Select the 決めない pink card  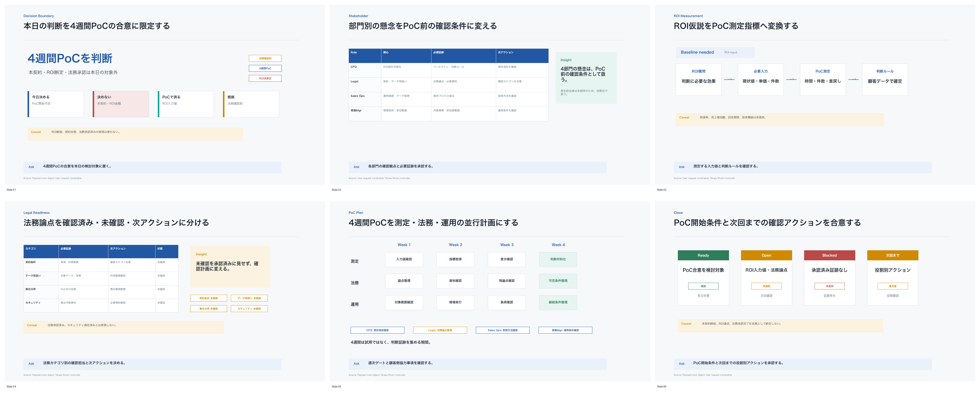click(120, 104)
